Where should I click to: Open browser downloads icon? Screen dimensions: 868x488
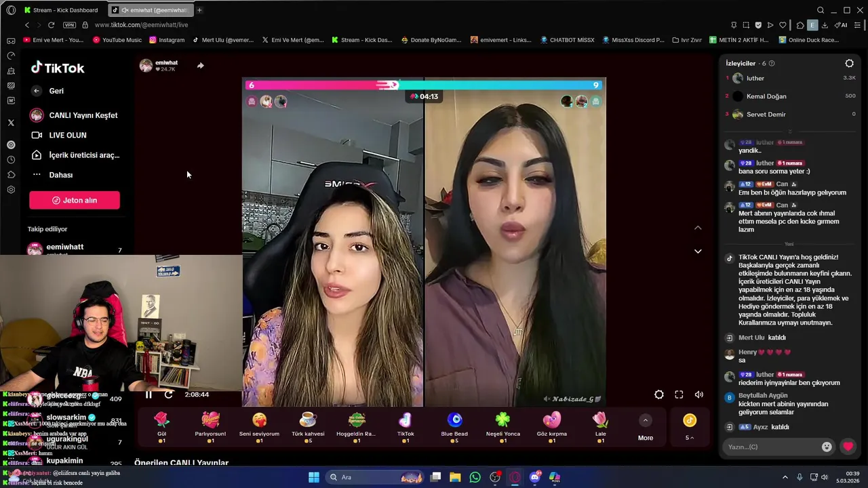click(x=825, y=25)
